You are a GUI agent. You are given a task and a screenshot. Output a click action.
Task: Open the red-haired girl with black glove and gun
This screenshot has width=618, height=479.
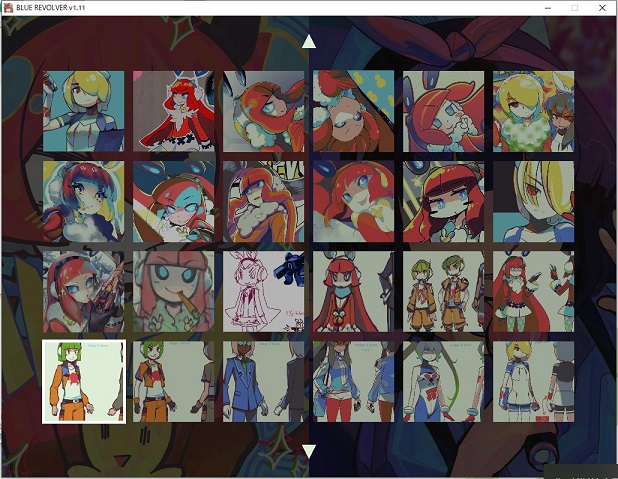coord(84,292)
